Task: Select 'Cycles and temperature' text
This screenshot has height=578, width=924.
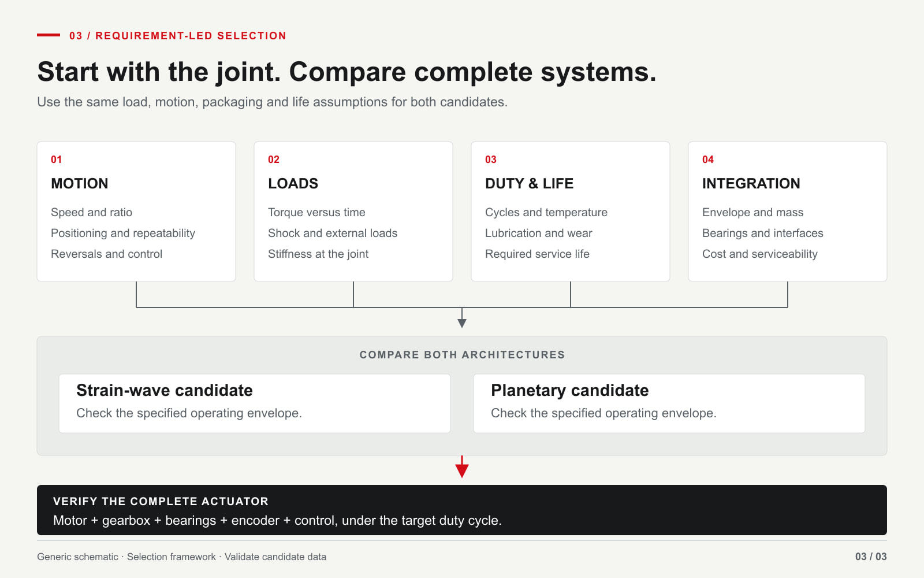Action: point(546,213)
